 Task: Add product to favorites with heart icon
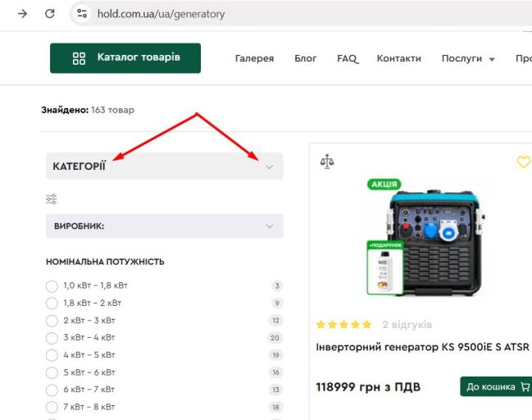coord(524,162)
